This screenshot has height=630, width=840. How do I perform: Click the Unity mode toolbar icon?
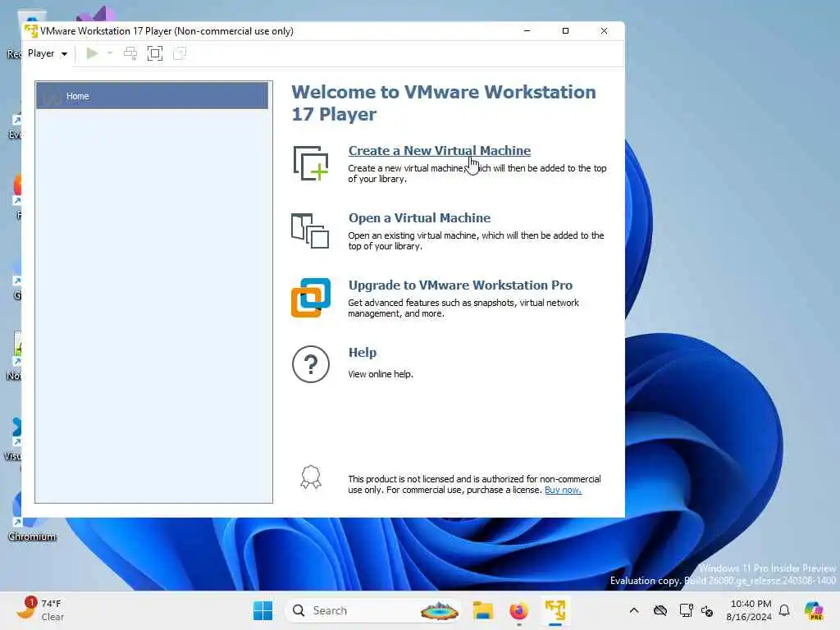[180, 53]
